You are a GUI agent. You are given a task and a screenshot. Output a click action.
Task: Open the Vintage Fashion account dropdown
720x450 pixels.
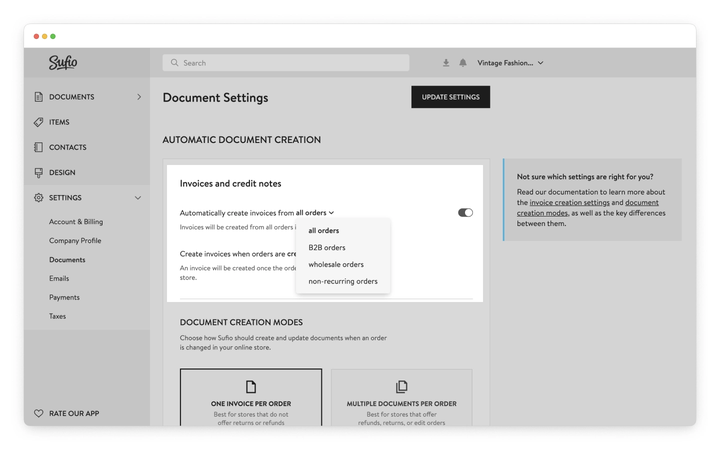coord(510,63)
